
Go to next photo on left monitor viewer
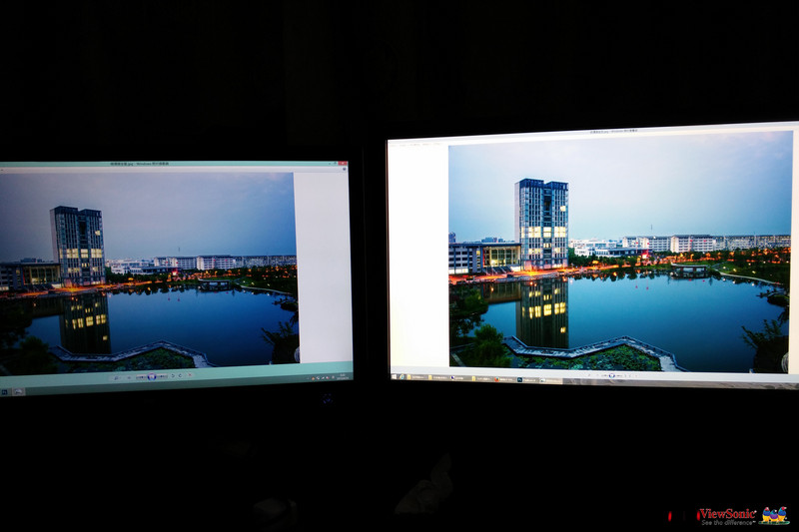point(162,376)
